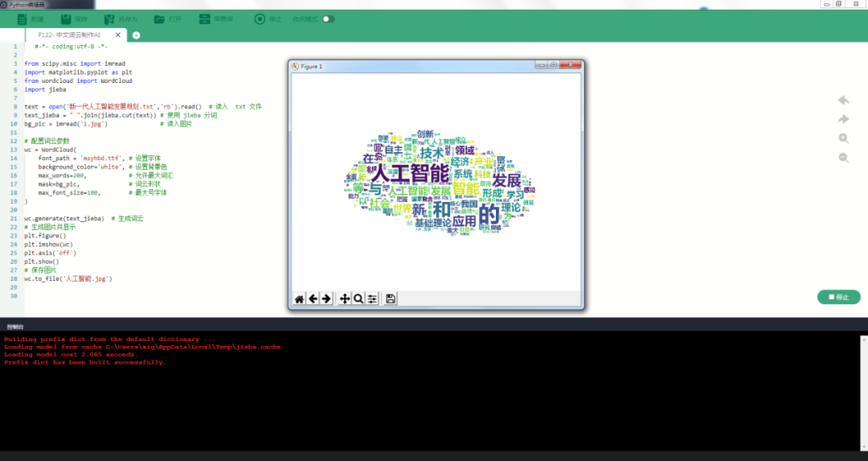Viewport: 868px width, 461px height.
Task: Click the 另存为 save-as button
Action: tap(120, 19)
